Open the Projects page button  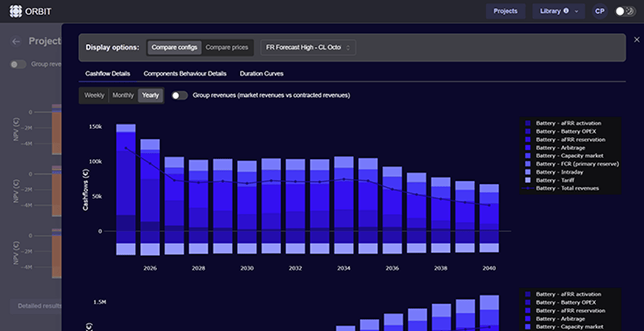click(x=505, y=11)
